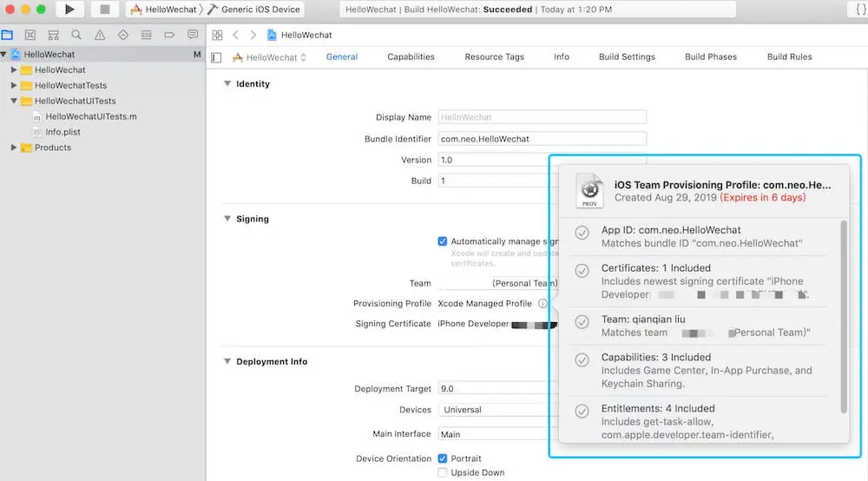
Task: Stop the running task
Action: coord(105,9)
